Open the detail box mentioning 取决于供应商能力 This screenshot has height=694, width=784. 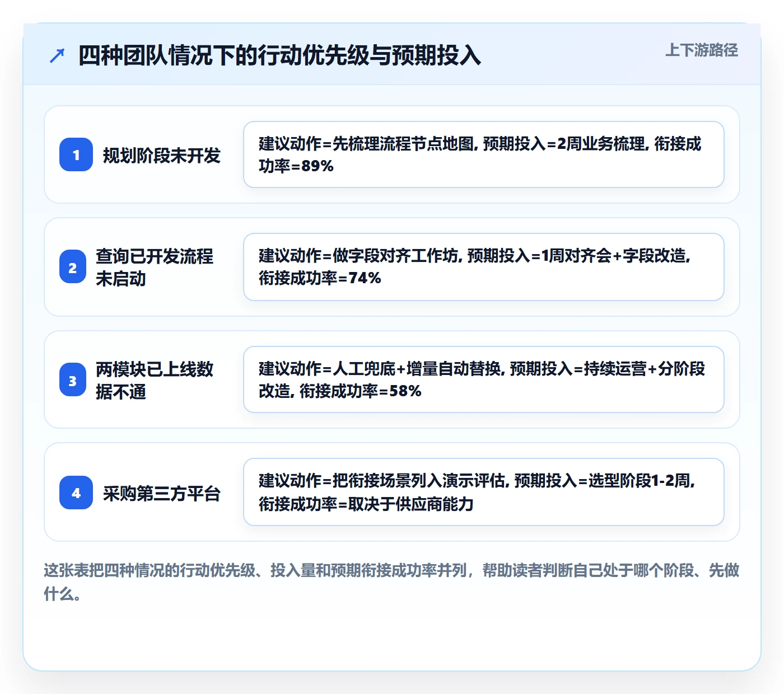click(484, 492)
